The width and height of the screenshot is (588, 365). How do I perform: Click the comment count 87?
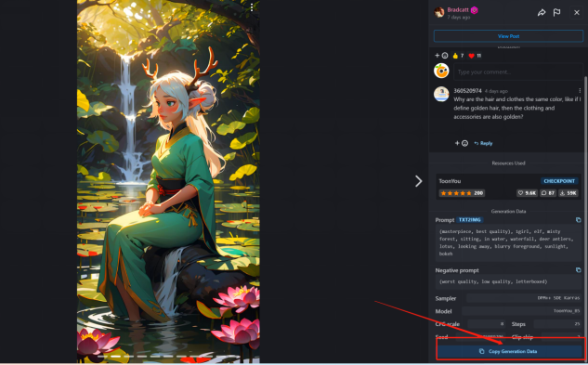(548, 193)
